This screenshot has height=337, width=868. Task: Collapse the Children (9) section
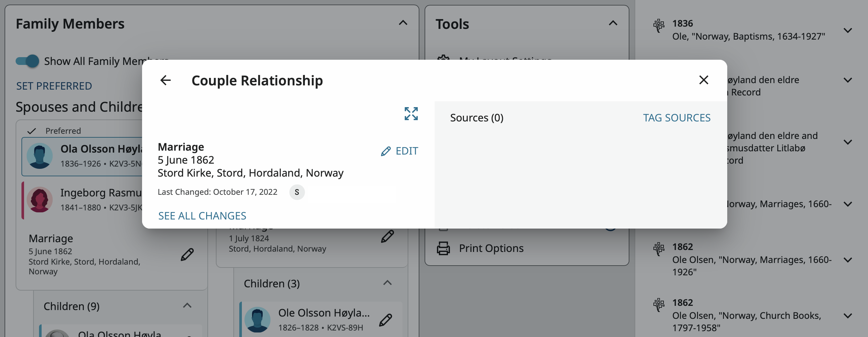(187, 306)
